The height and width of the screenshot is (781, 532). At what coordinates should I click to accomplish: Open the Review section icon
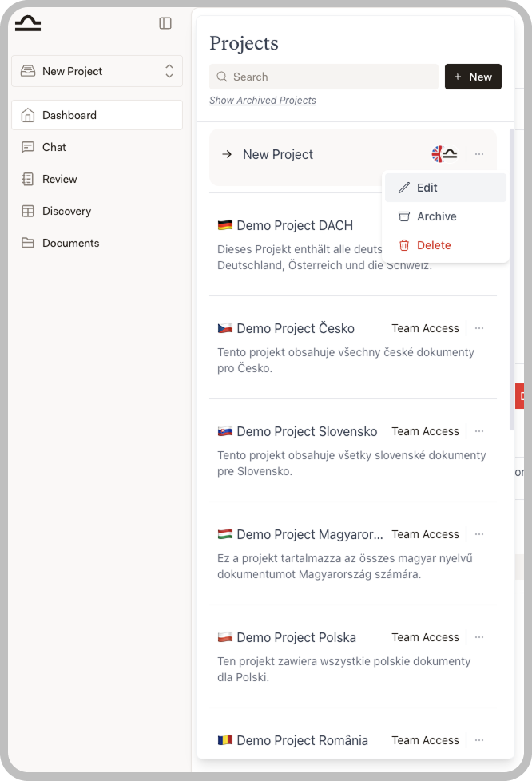[x=26, y=179]
